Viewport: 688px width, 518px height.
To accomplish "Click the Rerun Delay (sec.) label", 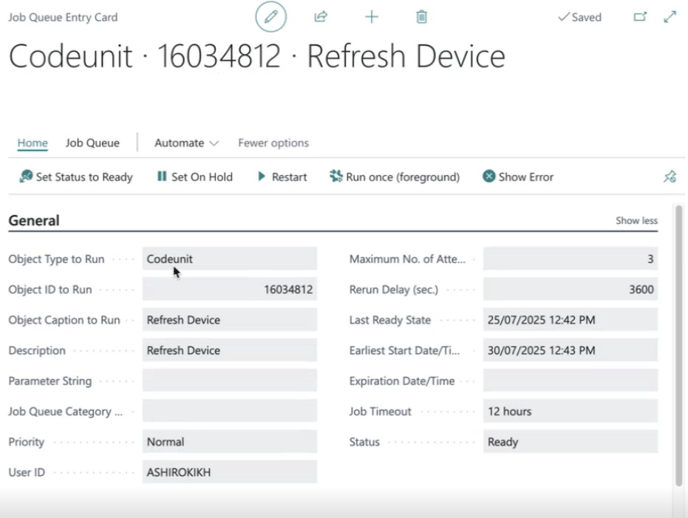I will 394,289.
